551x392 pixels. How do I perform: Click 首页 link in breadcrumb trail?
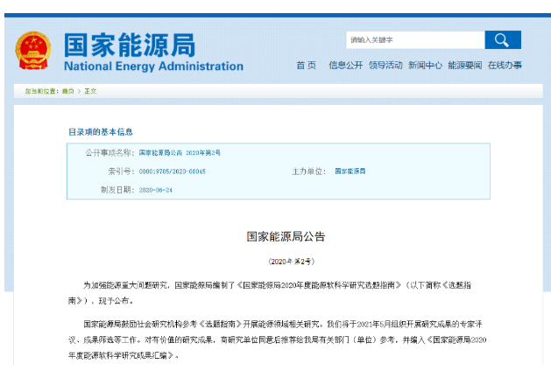[x=67, y=91]
